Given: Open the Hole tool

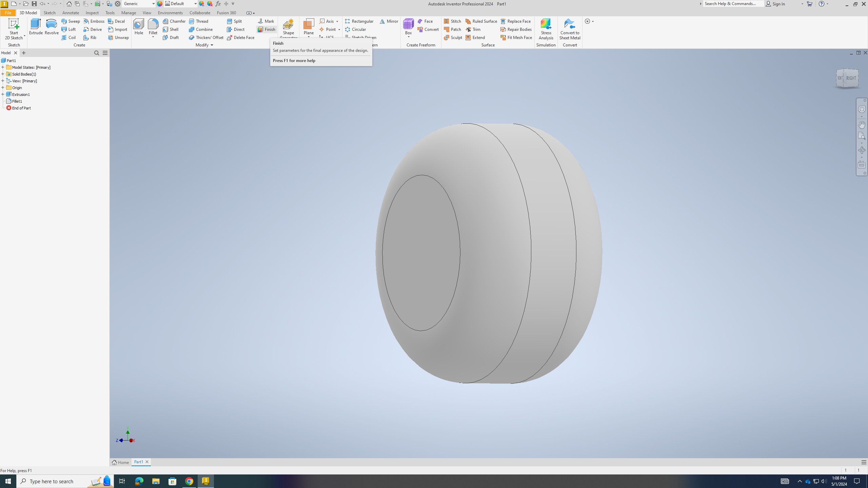Looking at the screenshot, I should point(139,27).
